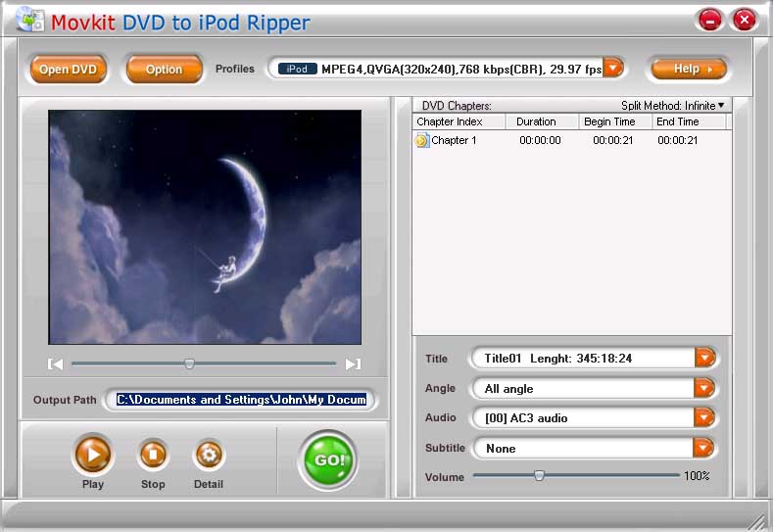Click the 'All angle' value
The image size is (773, 532).
pos(508,389)
